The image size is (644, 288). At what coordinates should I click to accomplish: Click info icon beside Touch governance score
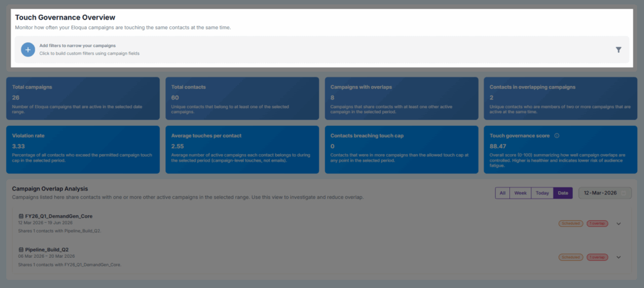pyautogui.click(x=557, y=135)
